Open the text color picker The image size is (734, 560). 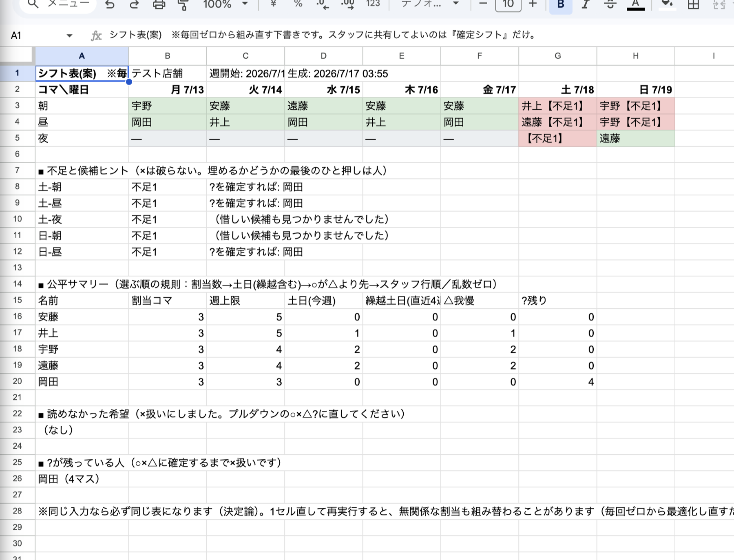[x=635, y=5]
